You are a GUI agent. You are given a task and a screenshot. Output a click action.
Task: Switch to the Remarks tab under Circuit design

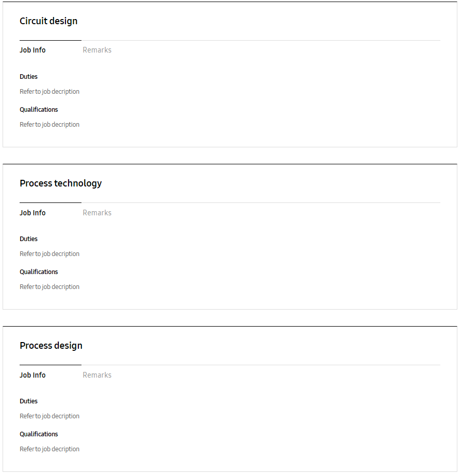pos(97,50)
